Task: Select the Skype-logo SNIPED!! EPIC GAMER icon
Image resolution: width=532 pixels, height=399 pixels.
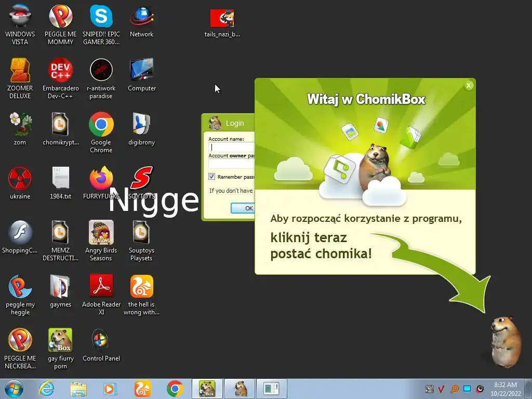Action: (101, 24)
